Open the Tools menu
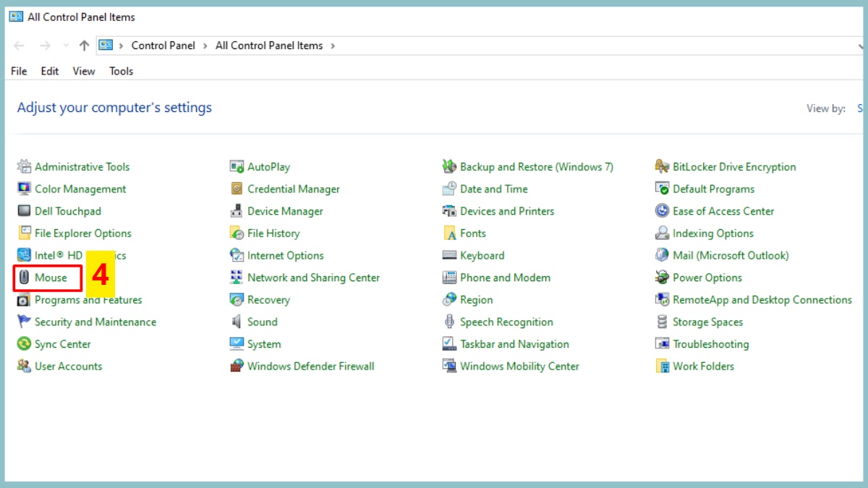This screenshot has height=488, width=868. (x=122, y=71)
